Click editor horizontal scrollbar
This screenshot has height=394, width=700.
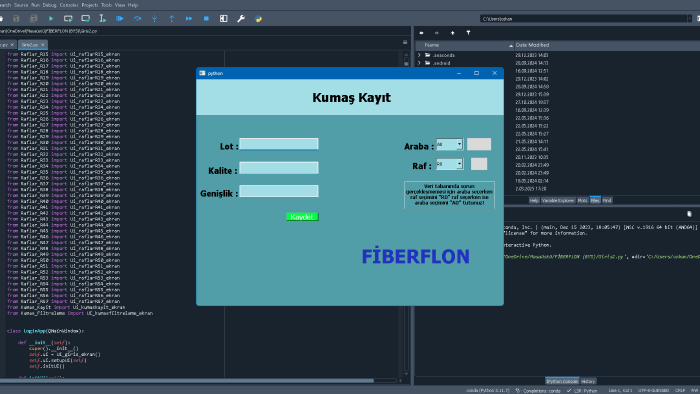(x=187, y=381)
